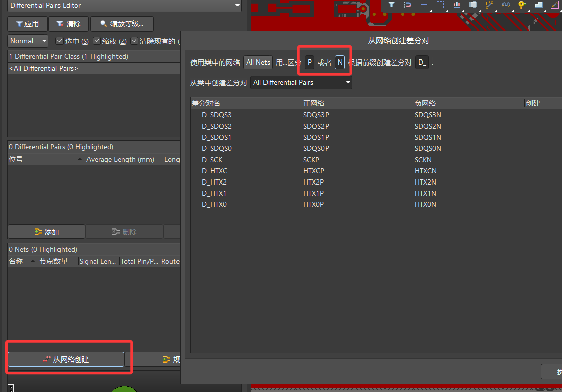Screen dimensions: 562x392
Task: Open the snap magnet options icon
Action: point(407,5)
